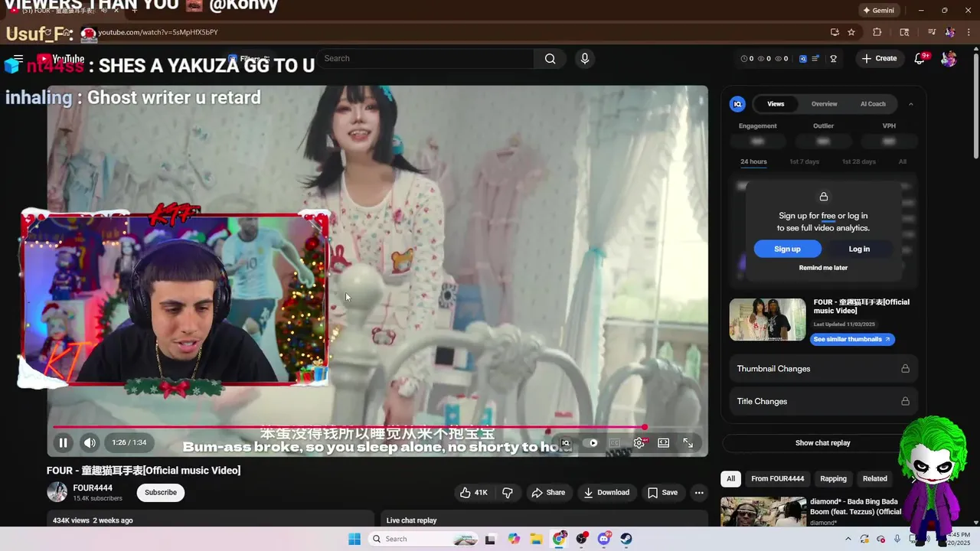
Task: Click the vidIQ icon in player controls
Action: tap(566, 442)
